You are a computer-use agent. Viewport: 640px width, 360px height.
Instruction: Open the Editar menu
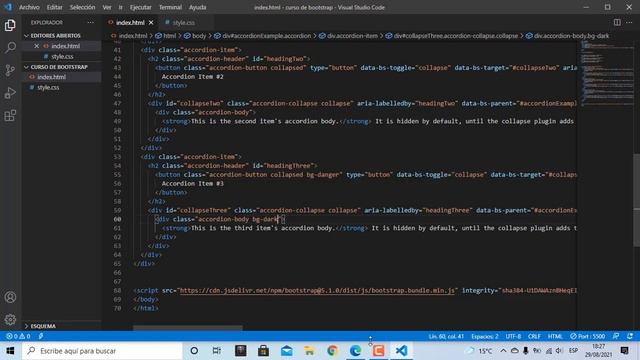point(54,7)
